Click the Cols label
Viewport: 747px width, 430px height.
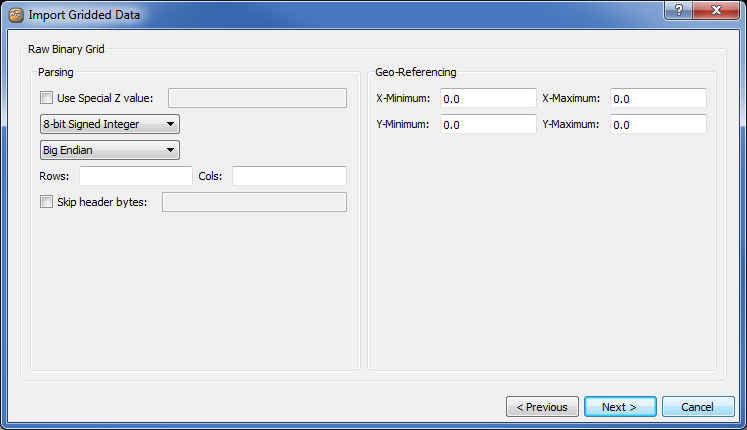pos(211,176)
